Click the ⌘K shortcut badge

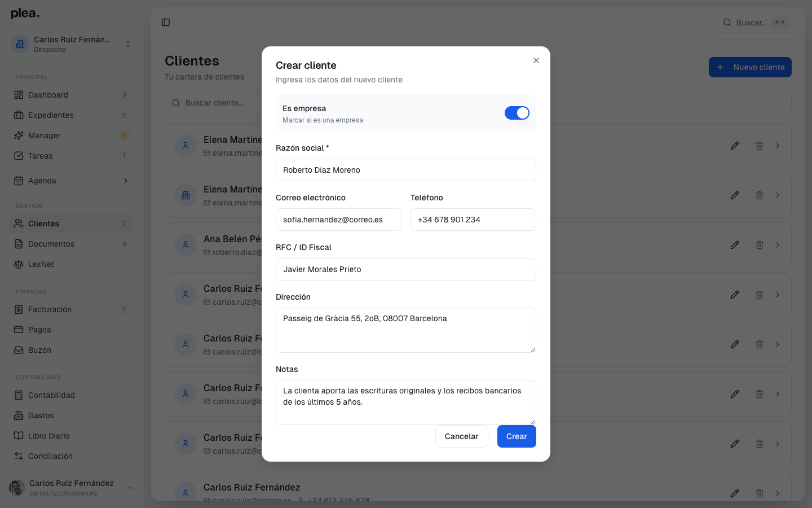780,23
